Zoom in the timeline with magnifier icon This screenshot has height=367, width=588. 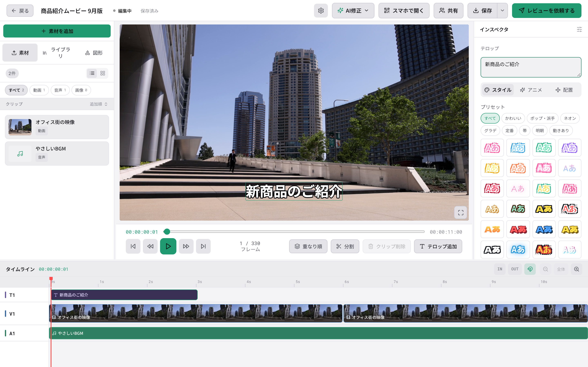[576, 269]
